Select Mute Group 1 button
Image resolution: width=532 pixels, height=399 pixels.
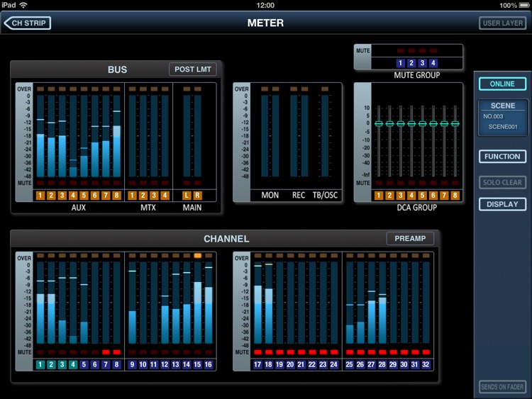click(x=400, y=62)
